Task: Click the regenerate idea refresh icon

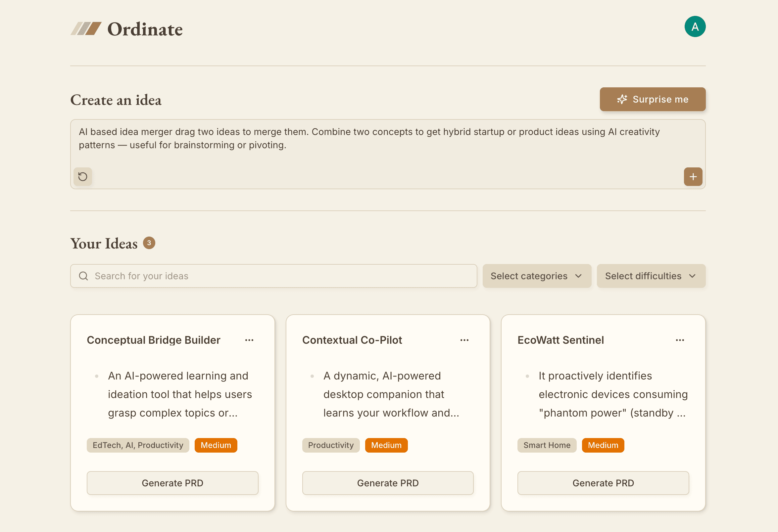Action: point(83,176)
